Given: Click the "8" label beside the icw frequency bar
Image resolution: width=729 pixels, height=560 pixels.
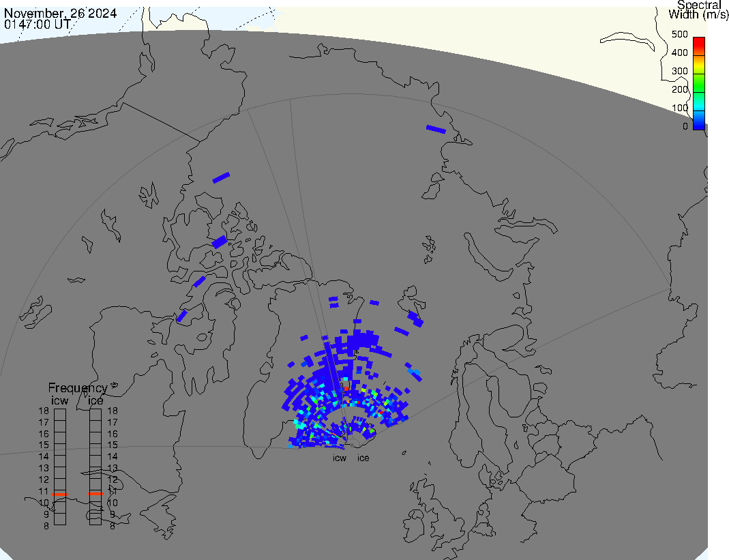Looking at the screenshot, I should coord(46,526).
